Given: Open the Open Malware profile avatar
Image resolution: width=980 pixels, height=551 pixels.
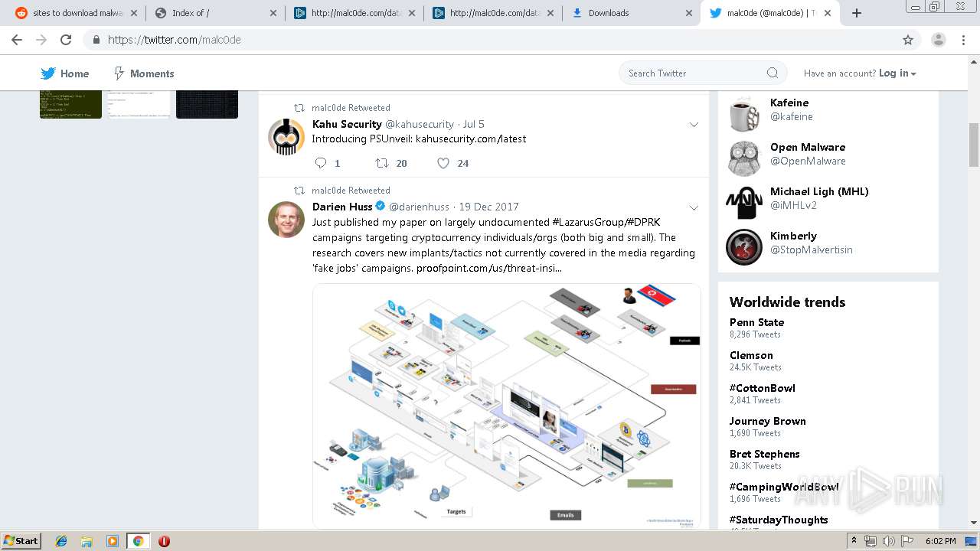Looking at the screenshot, I should pyautogui.click(x=744, y=159).
